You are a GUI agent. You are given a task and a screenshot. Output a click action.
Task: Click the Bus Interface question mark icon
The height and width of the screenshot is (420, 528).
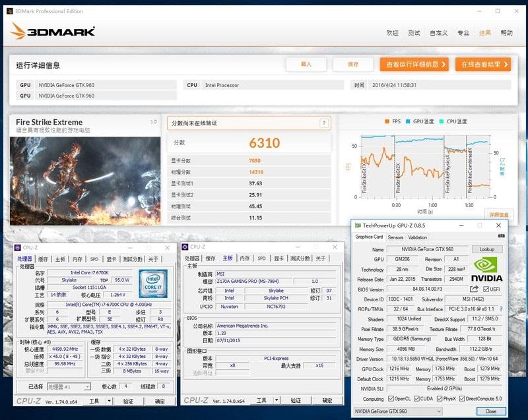501,309
